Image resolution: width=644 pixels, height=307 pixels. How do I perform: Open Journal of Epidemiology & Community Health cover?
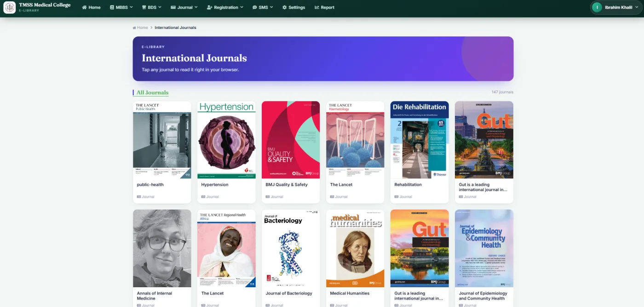click(484, 248)
